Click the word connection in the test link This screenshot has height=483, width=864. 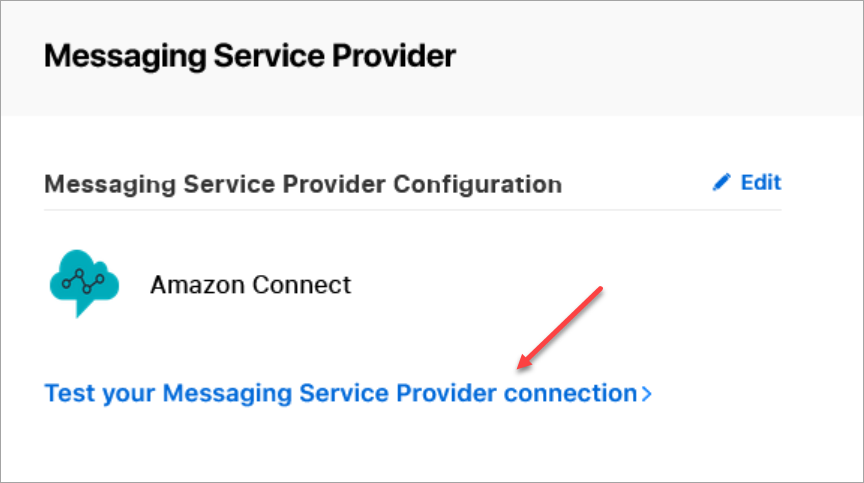570,394
